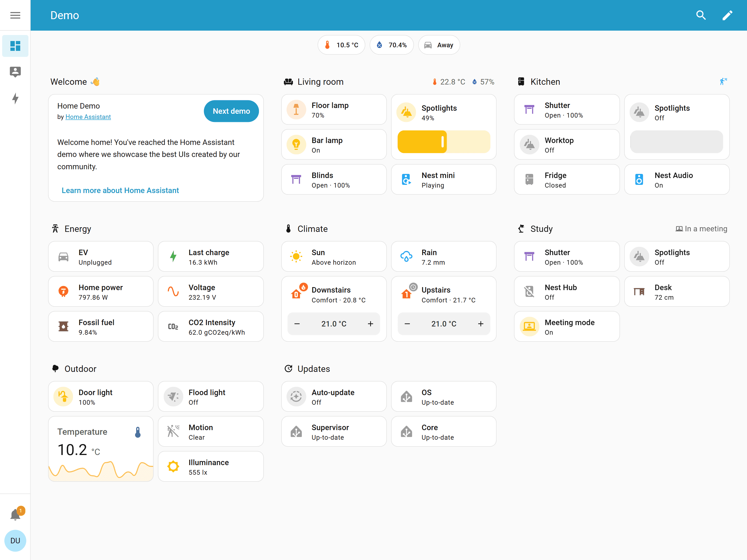Open the person card sidebar icon

click(x=15, y=72)
